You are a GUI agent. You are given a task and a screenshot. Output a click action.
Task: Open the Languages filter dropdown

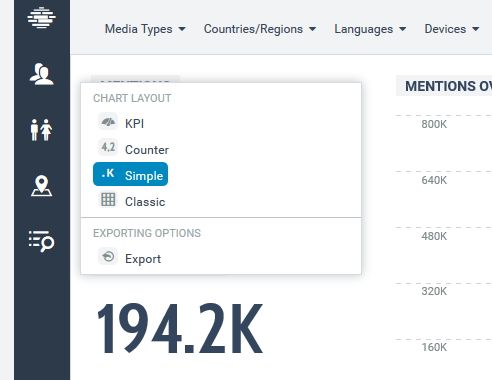pyautogui.click(x=370, y=29)
